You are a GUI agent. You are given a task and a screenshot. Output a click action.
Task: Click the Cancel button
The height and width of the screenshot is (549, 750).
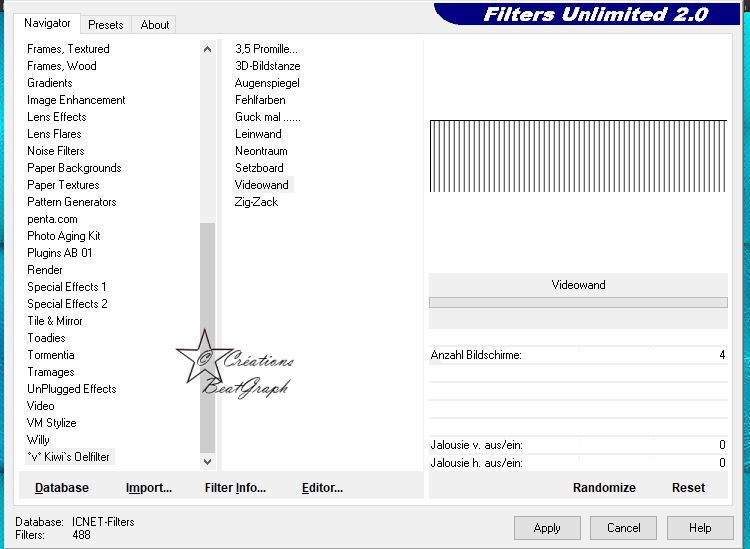coord(623,528)
